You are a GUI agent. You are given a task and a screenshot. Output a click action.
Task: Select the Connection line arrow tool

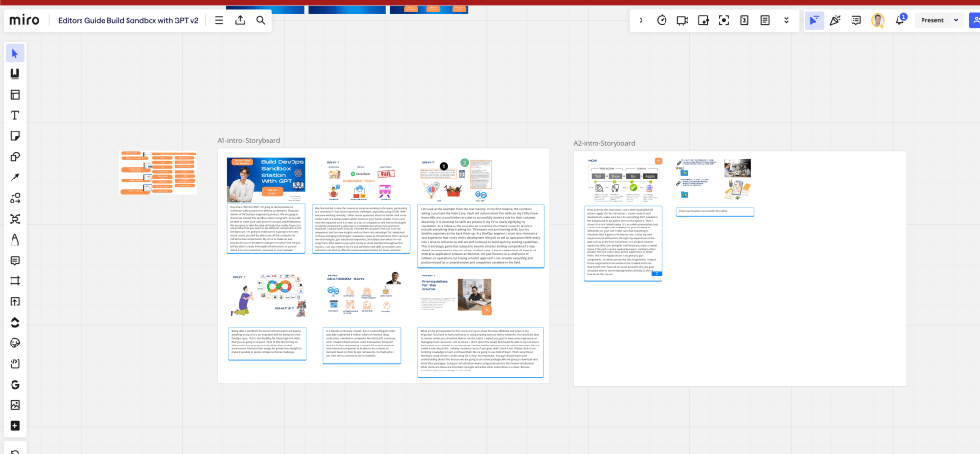tap(15, 178)
